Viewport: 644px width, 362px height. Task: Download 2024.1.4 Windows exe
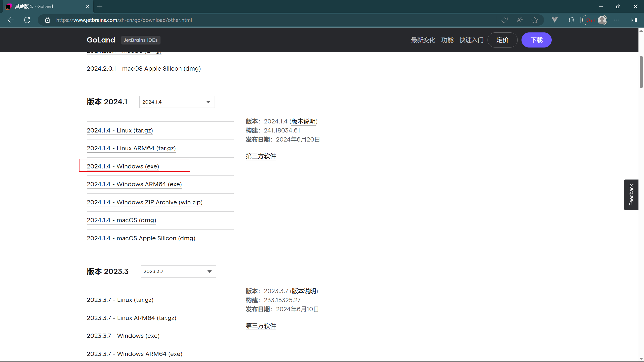(x=123, y=166)
